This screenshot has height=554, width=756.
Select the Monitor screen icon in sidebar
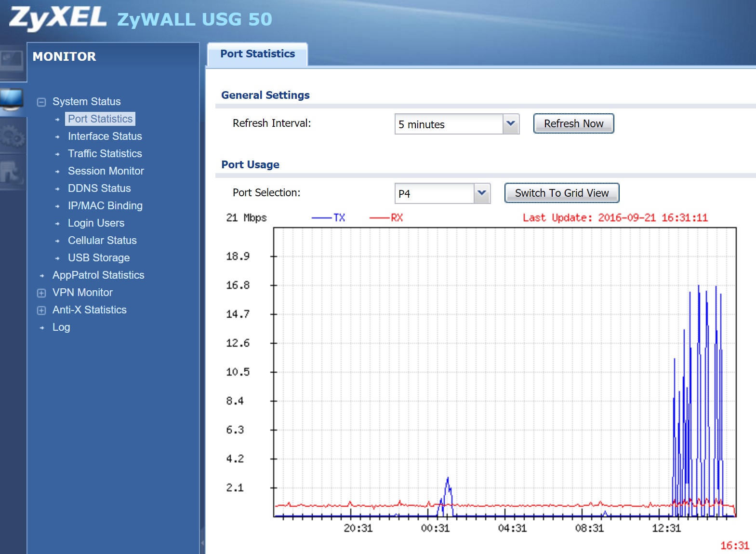tap(12, 100)
